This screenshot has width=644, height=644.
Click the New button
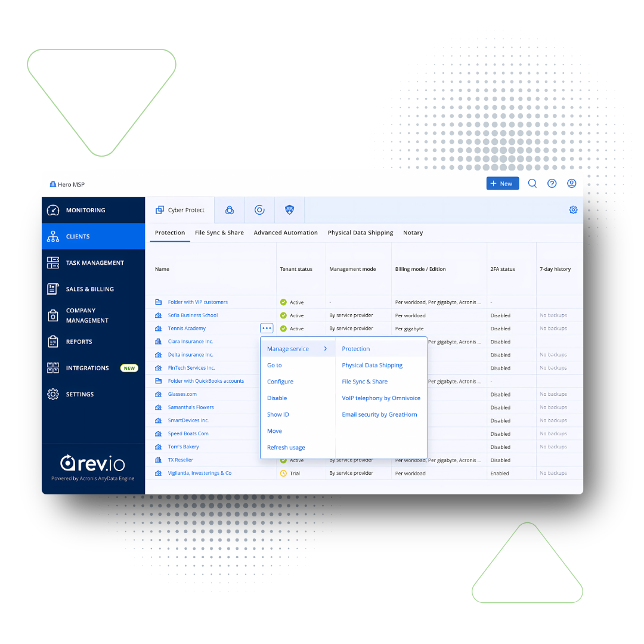tap(502, 184)
